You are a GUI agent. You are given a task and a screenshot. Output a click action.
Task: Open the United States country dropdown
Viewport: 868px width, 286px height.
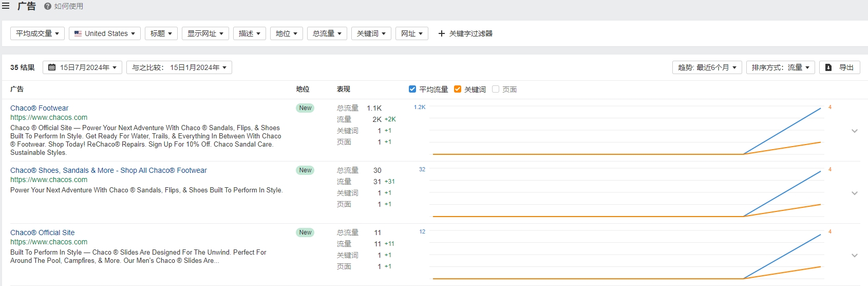pyautogui.click(x=105, y=33)
